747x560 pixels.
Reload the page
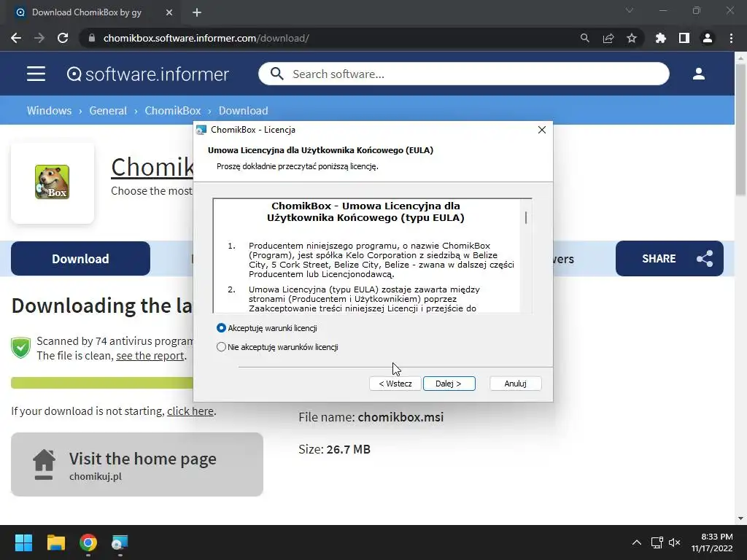[63, 38]
